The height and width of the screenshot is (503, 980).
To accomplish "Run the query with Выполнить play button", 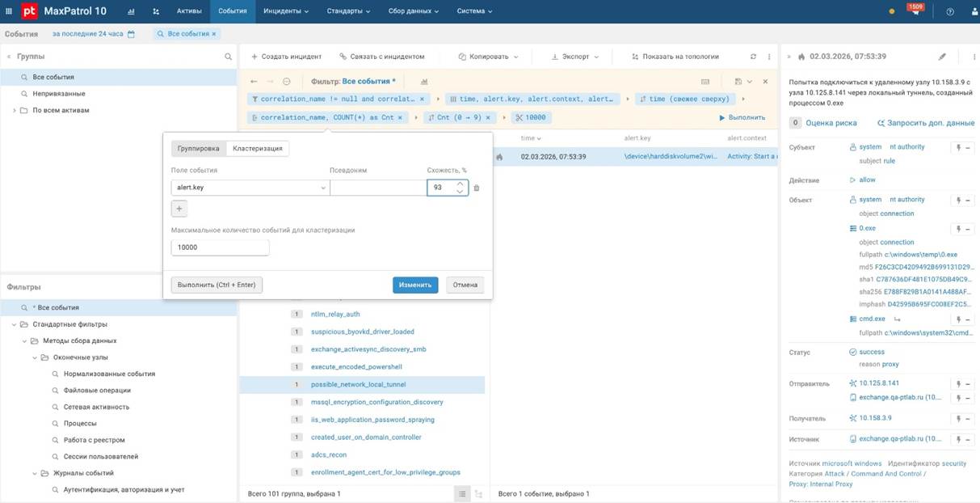I will (742, 117).
